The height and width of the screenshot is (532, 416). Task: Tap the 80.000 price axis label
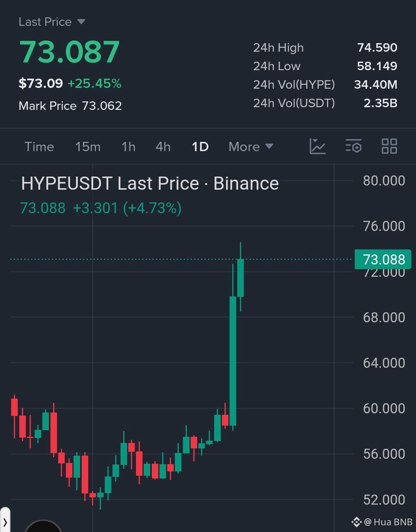click(x=384, y=180)
